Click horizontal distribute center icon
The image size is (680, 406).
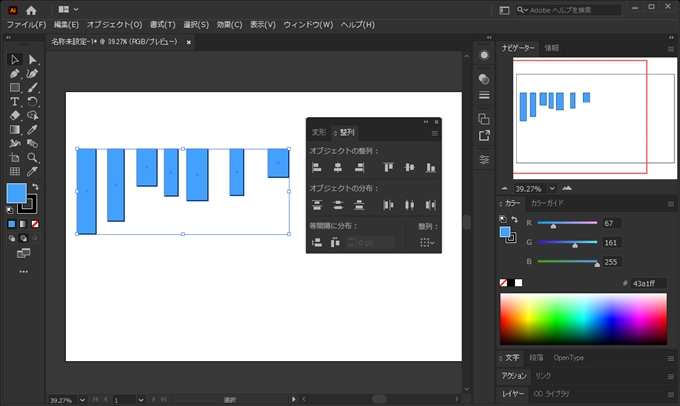[x=409, y=205]
